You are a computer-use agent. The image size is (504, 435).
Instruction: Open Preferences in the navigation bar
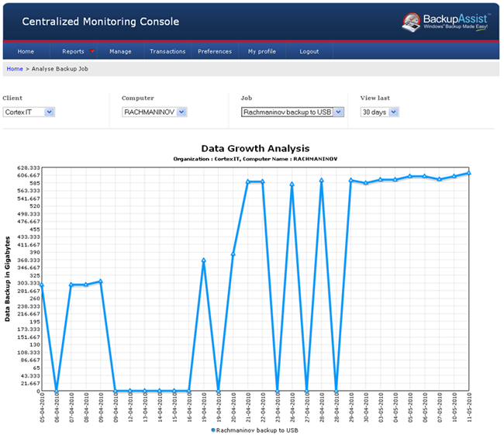click(x=215, y=51)
